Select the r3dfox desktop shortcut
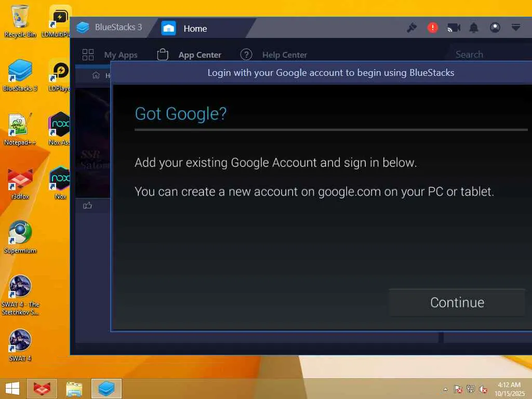The height and width of the screenshot is (399, 532). [20, 183]
